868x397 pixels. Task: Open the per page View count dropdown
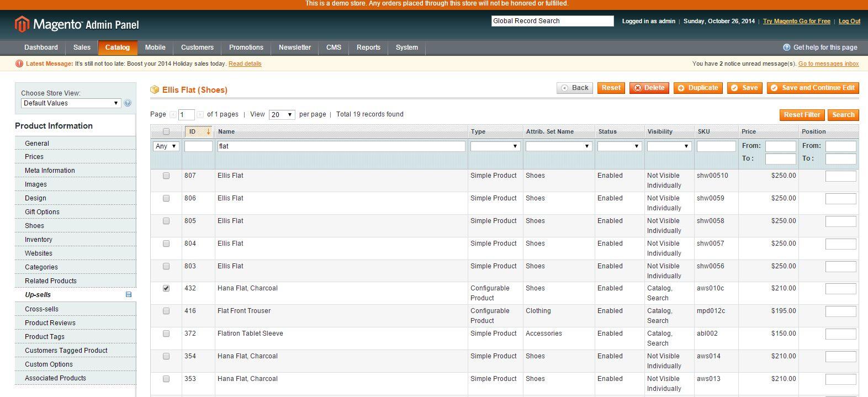coord(282,115)
